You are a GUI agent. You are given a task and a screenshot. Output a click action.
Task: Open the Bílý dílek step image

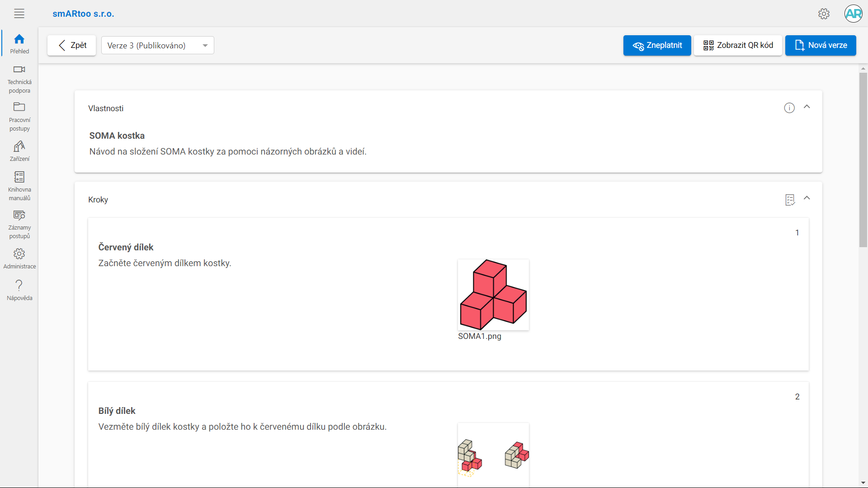tap(493, 455)
